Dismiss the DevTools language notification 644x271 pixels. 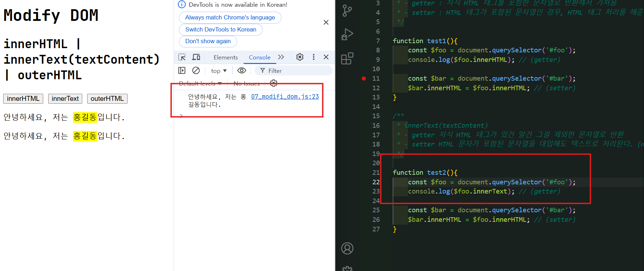pos(326,22)
